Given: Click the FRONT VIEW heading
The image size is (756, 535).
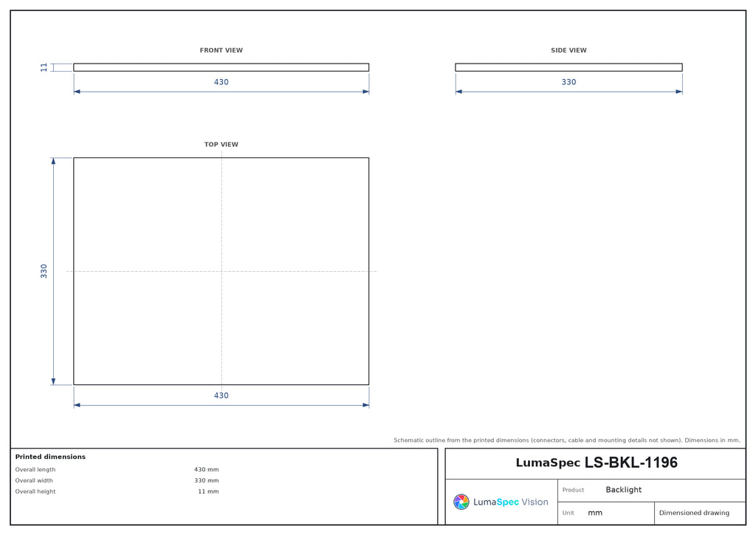Looking at the screenshot, I should coord(221,50).
